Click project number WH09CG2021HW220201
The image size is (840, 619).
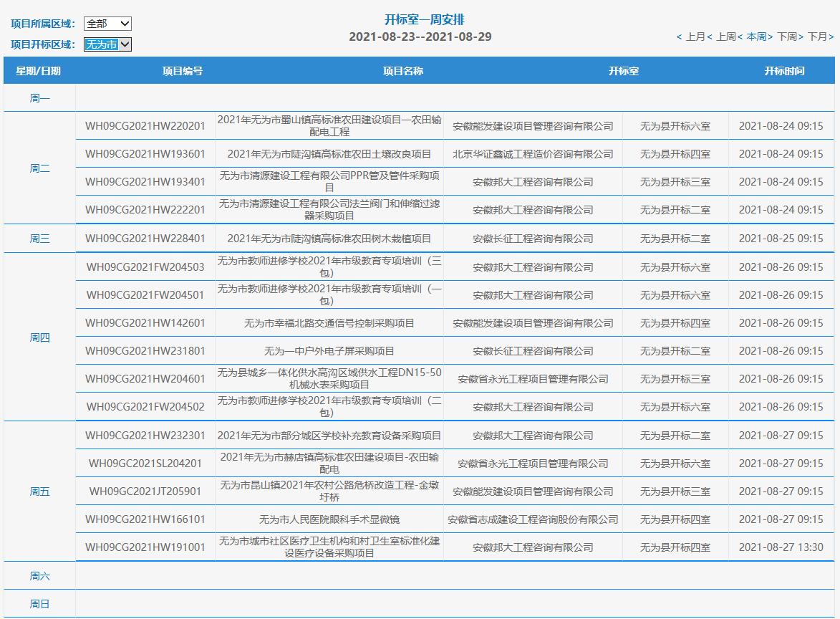(145, 126)
